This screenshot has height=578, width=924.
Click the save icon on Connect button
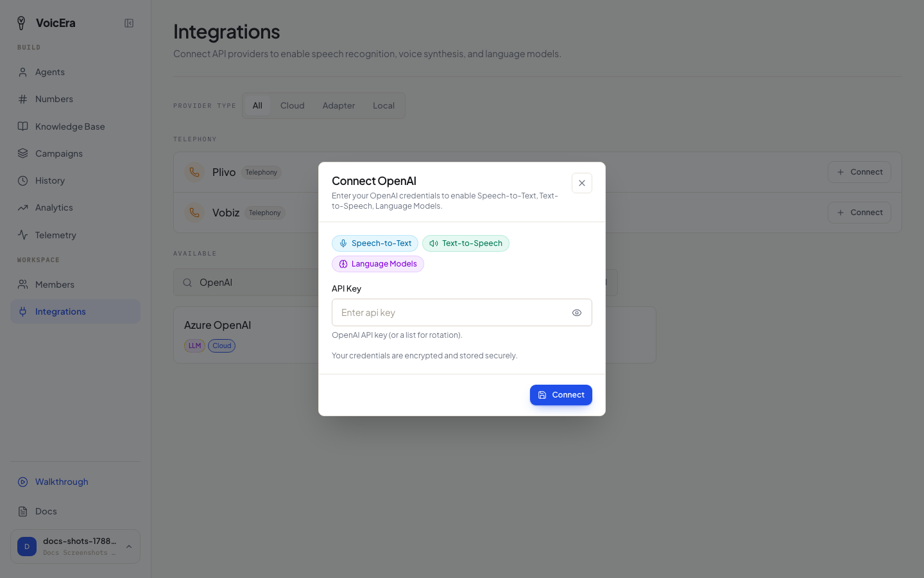(542, 395)
